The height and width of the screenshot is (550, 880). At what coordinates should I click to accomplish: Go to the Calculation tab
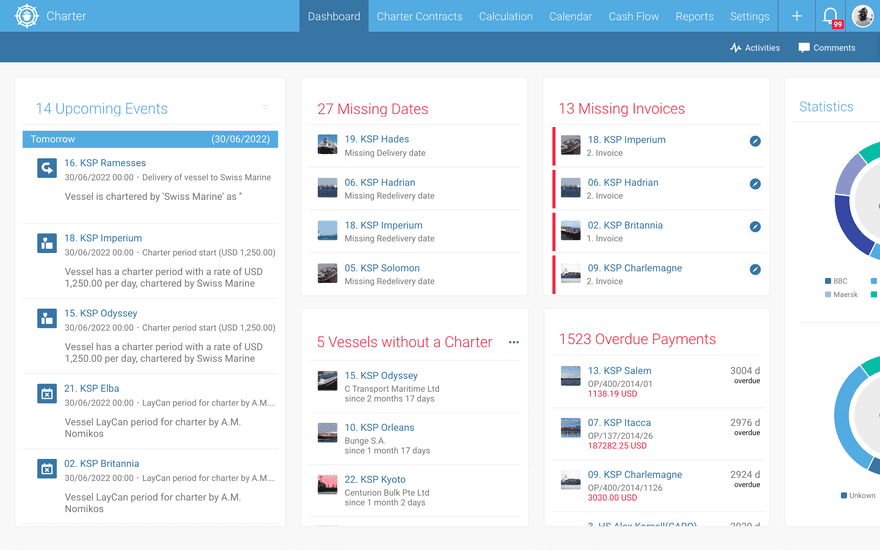point(506,16)
